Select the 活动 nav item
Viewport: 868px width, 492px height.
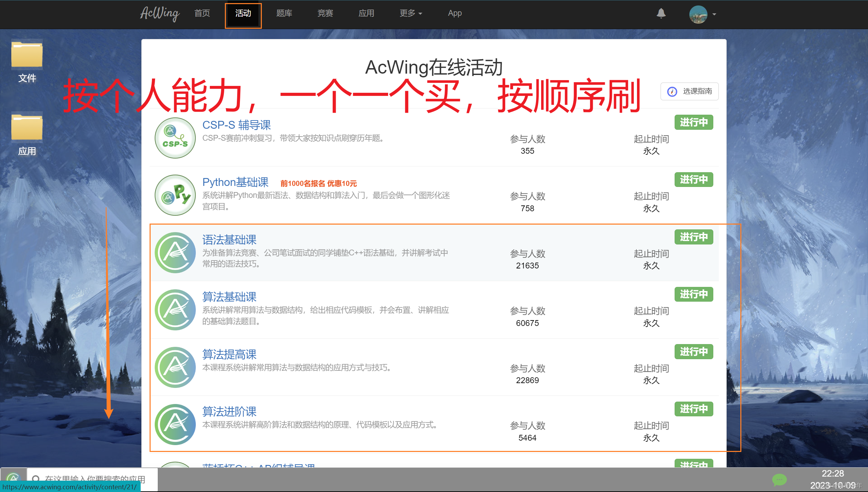(x=243, y=14)
